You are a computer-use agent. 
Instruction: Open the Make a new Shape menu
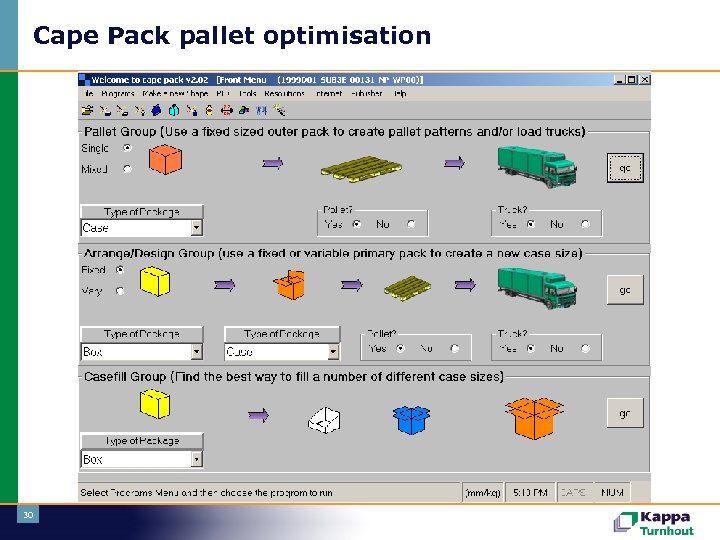pyautogui.click(x=175, y=94)
